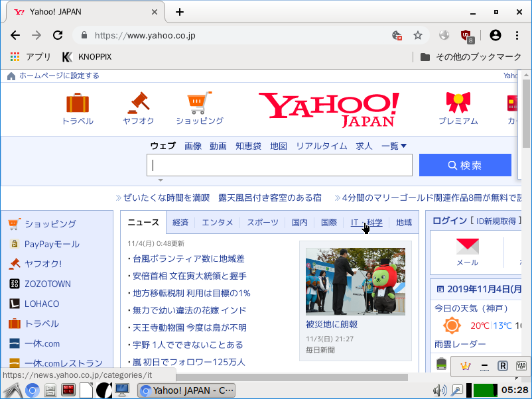Click the vertical page scrollbar
This screenshot has width=532, height=399.
pos(526,113)
